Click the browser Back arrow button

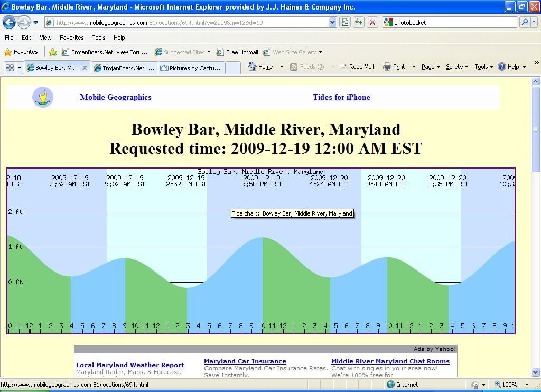click(x=10, y=23)
